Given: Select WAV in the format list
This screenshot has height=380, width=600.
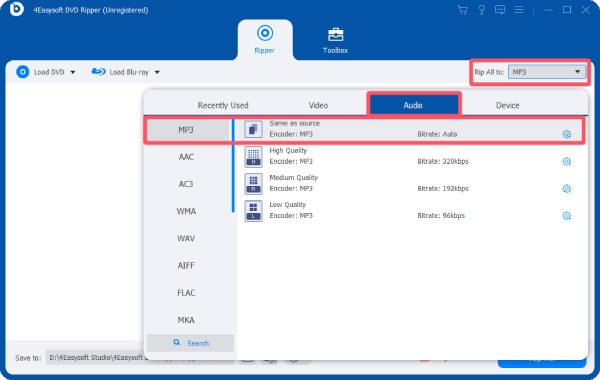Looking at the screenshot, I should click(186, 238).
